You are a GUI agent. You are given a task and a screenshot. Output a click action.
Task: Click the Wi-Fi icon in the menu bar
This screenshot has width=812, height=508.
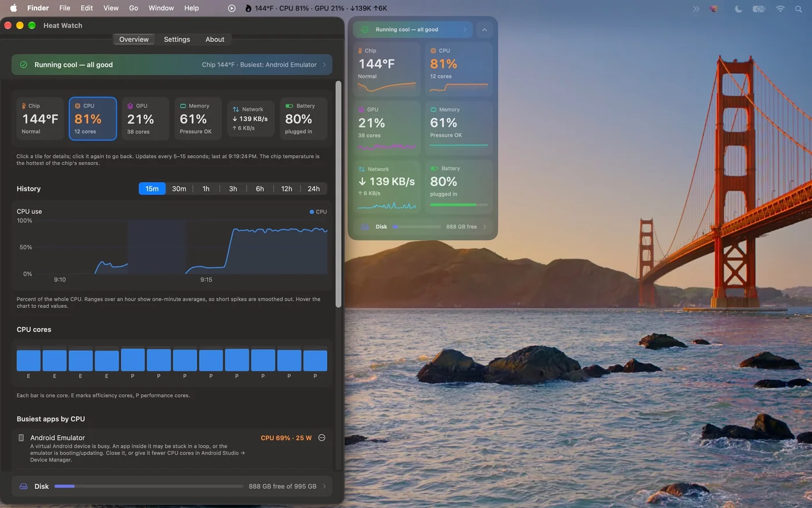click(x=780, y=9)
